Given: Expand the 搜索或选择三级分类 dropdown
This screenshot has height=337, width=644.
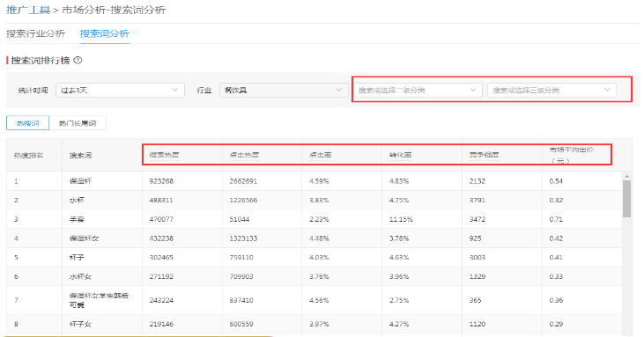Looking at the screenshot, I should [551, 91].
